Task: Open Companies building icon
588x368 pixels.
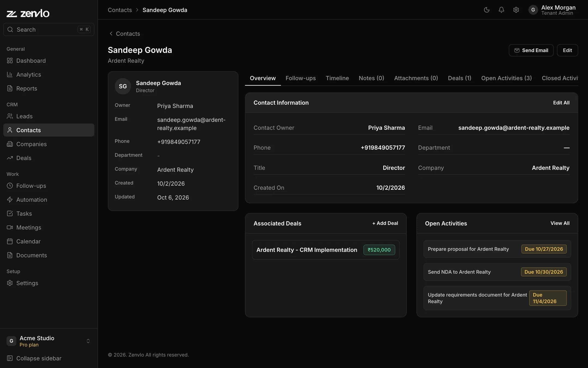Action: click(10, 144)
